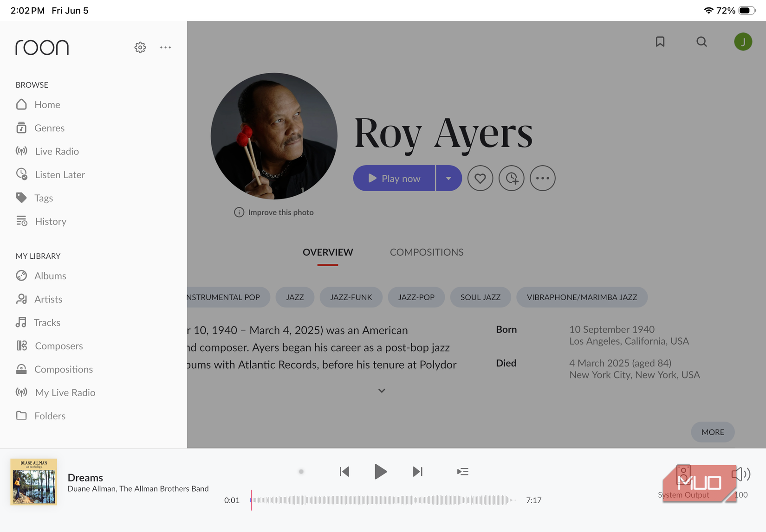This screenshot has width=766, height=532.
Task: Switch to Overview tab
Action: (328, 252)
